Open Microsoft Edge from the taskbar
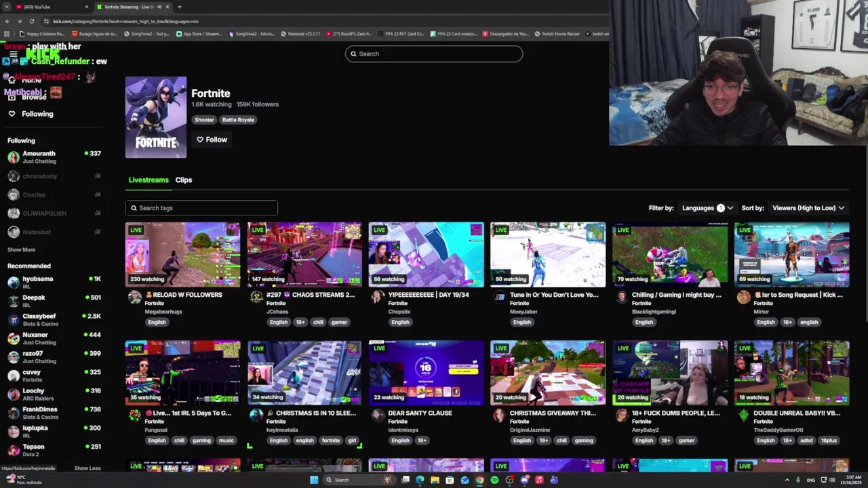 click(420, 480)
